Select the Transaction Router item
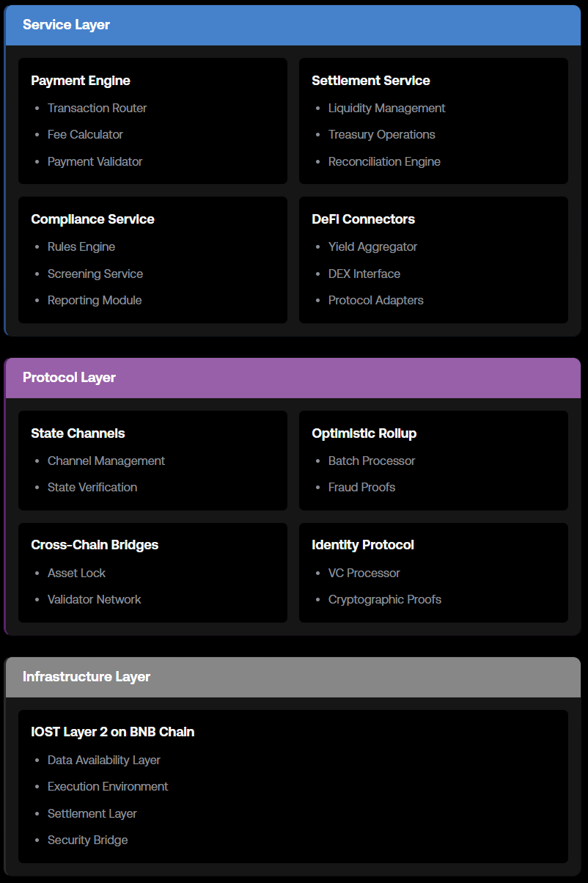This screenshot has width=588, height=883. point(97,108)
